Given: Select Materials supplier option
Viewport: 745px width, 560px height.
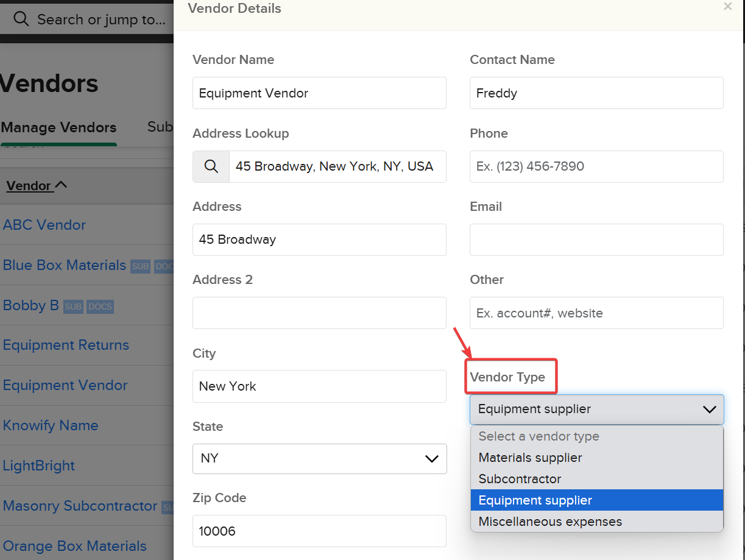Looking at the screenshot, I should pyautogui.click(x=530, y=458).
